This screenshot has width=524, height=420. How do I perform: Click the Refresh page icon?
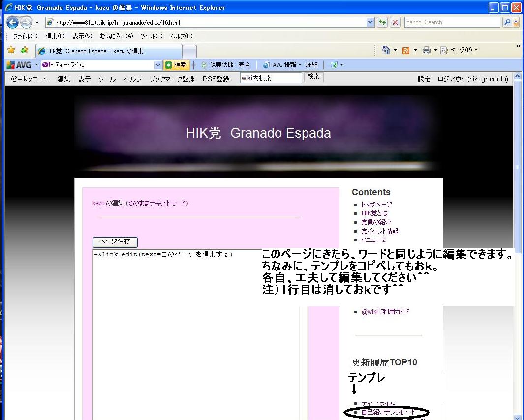382,22
